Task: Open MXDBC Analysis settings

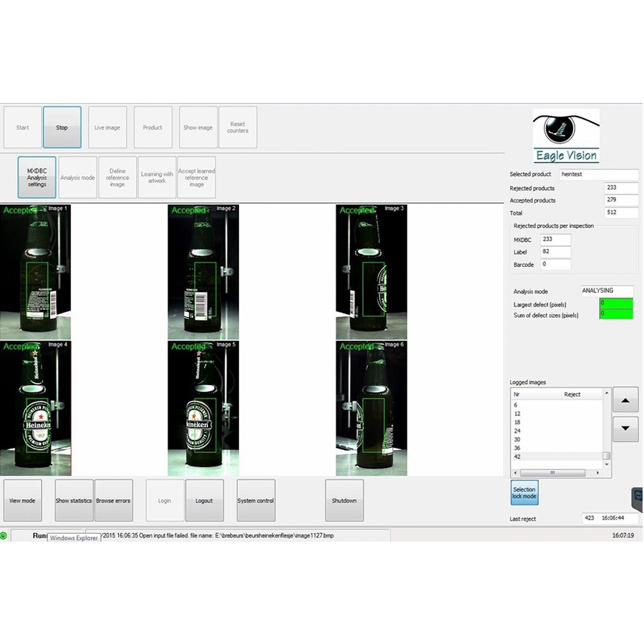Action: pos(36,177)
